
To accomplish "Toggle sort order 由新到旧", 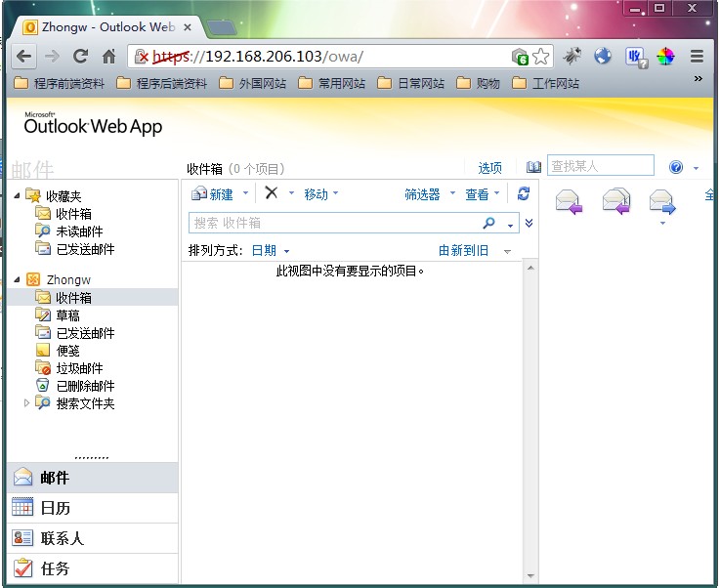I will click(463, 251).
